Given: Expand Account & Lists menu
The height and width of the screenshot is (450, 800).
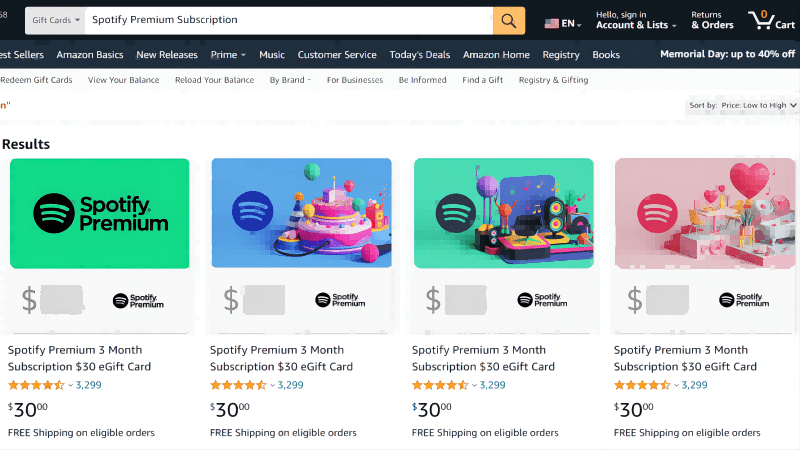Looking at the screenshot, I should (635, 25).
